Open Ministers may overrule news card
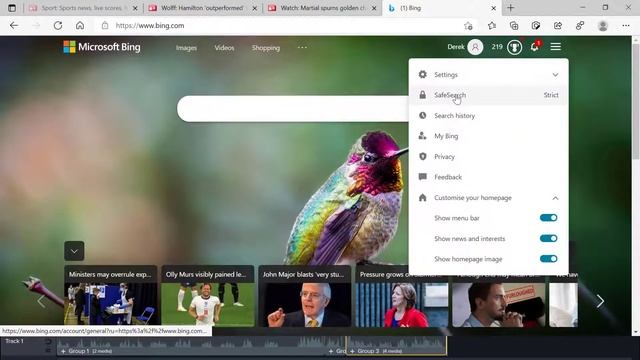This screenshot has height=360, width=640. pyautogui.click(x=110, y=296)
